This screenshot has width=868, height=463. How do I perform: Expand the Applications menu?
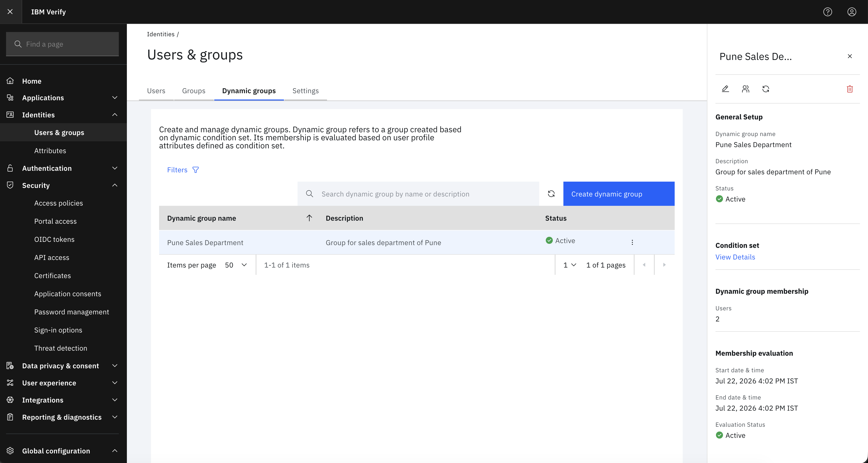tap(115, 98)
